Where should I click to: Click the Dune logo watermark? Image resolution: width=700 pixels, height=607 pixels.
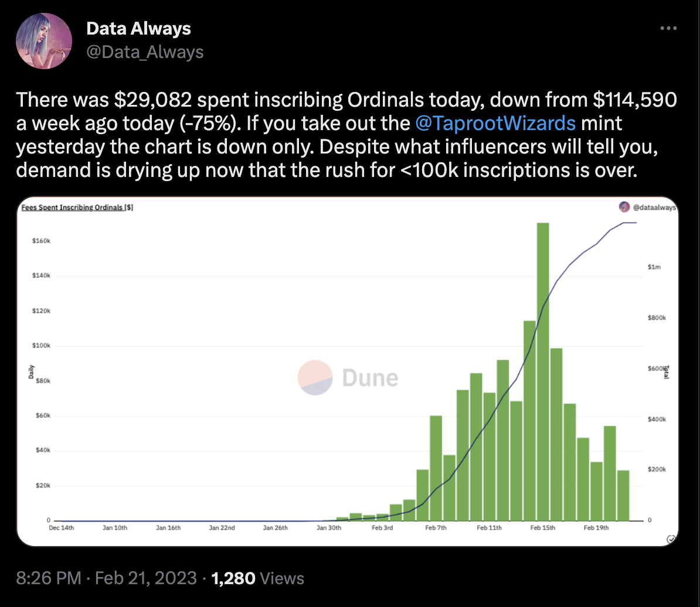coord(347,378)
